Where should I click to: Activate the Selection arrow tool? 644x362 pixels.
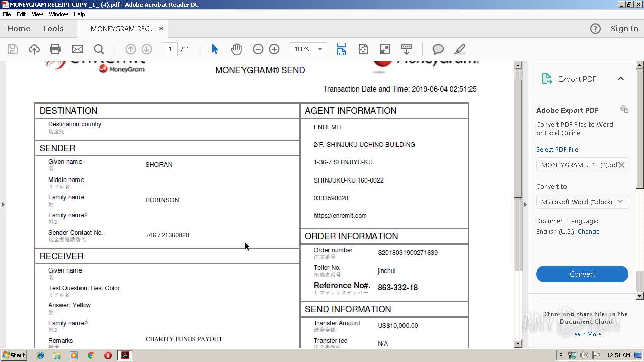click(215, 49)
